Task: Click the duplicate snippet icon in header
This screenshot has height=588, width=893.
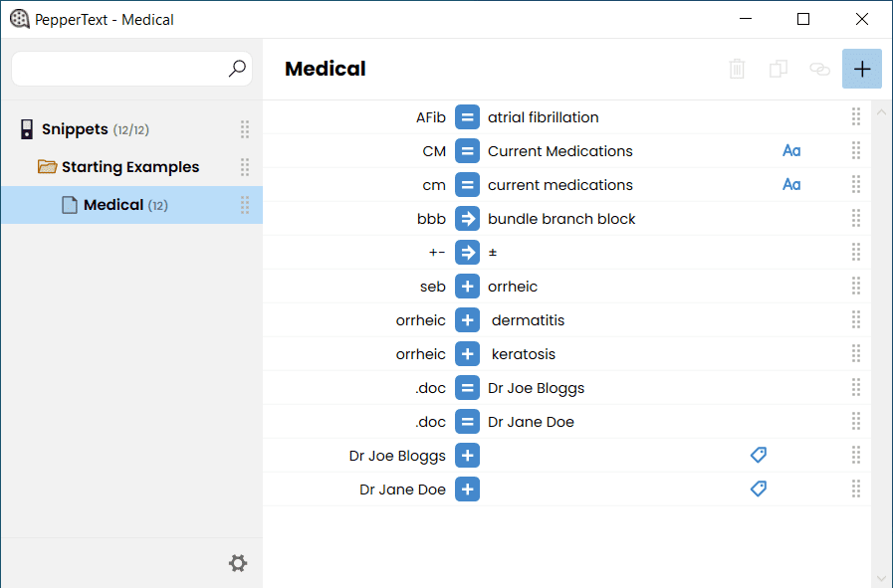Action: point(778,69)
